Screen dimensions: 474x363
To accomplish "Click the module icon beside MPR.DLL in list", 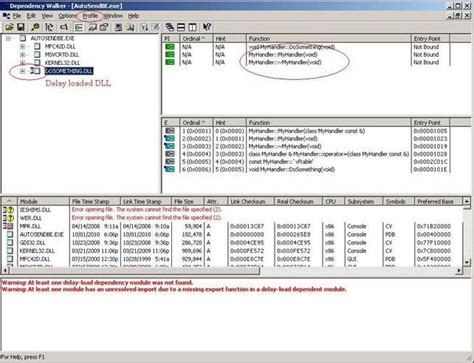I will (x=8, y=226).
